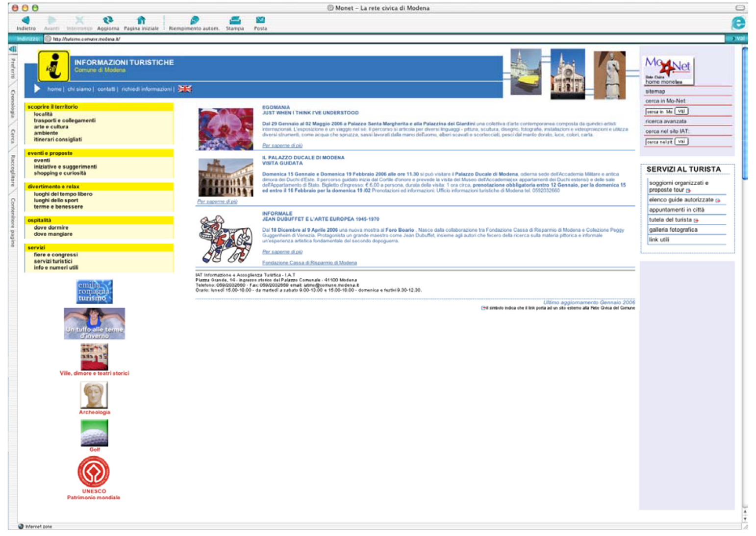Viewport: 756px width, 536px height.
Task: Click the 'cerca nel sito IAT' search field
Action: pyautogui.click(x=659, y=142)
